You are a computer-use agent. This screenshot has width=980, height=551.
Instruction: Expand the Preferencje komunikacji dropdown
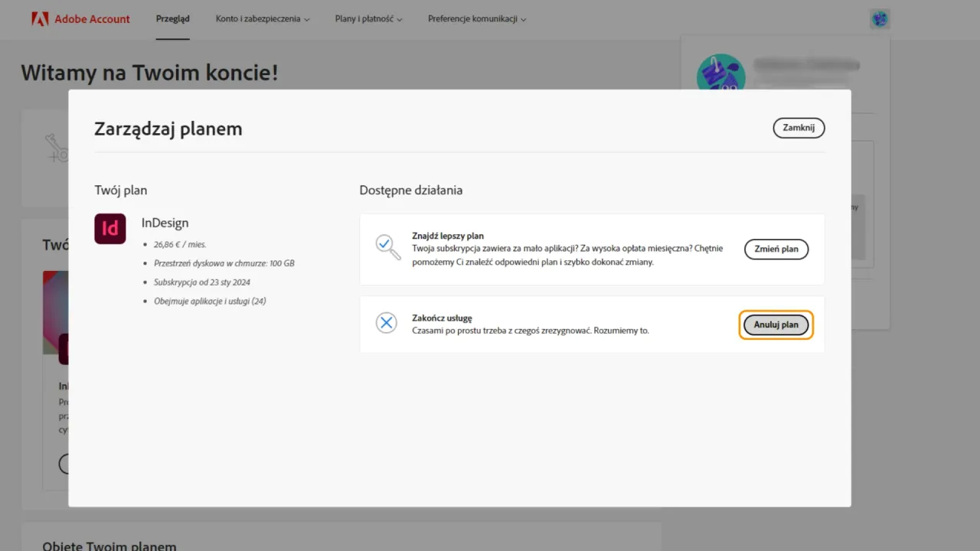pyautogui.click(x=477, y=18)
